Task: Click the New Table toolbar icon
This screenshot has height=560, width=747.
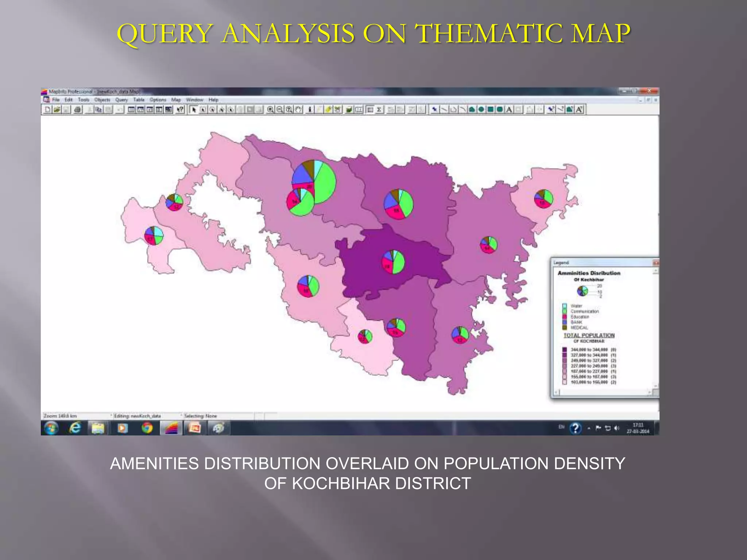Action: [x=47, y=109]
